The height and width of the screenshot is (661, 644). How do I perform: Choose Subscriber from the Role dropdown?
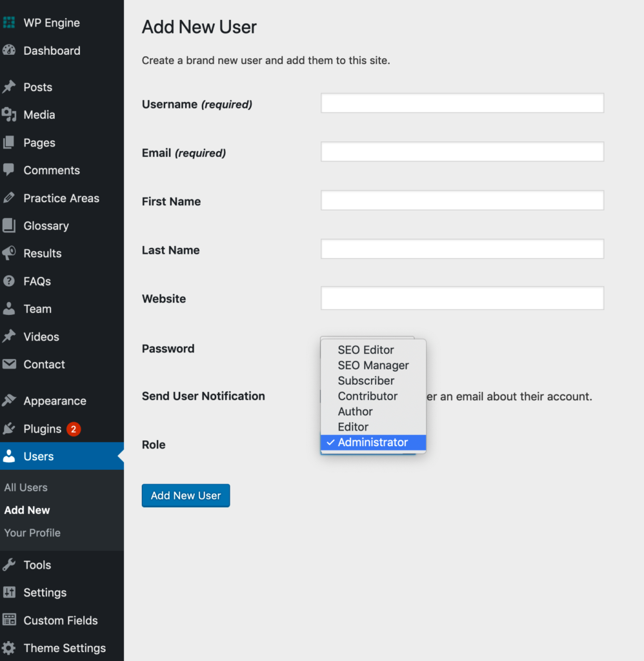365,380
